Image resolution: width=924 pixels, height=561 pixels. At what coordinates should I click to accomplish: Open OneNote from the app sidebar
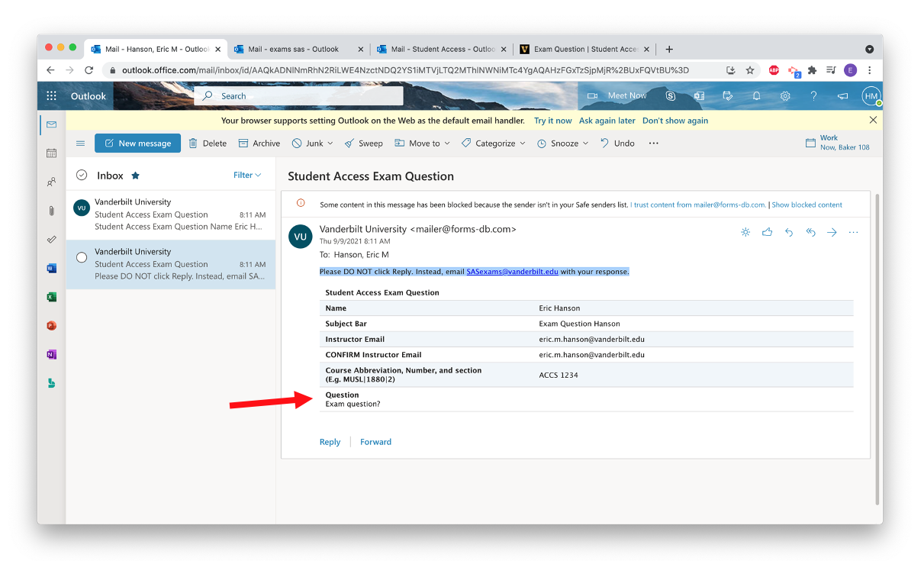point(51,353)
